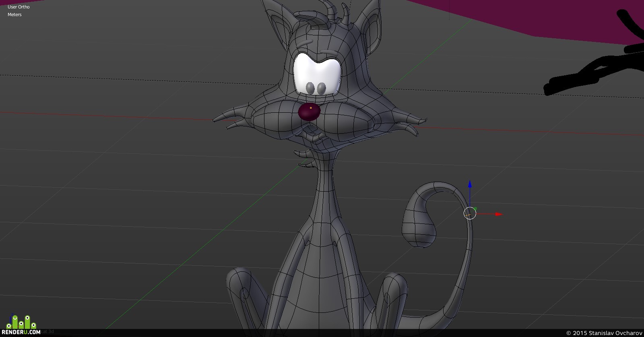The width and height of the screenshot is (644, 337).
Task: Click the Meters unit label
Action: pyautogui.click(x=14, y=14)
